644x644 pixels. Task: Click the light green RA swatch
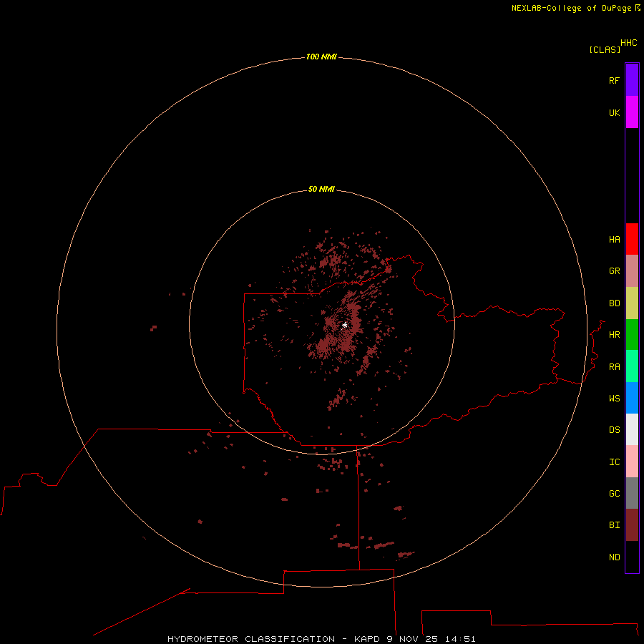coord(632,366)
